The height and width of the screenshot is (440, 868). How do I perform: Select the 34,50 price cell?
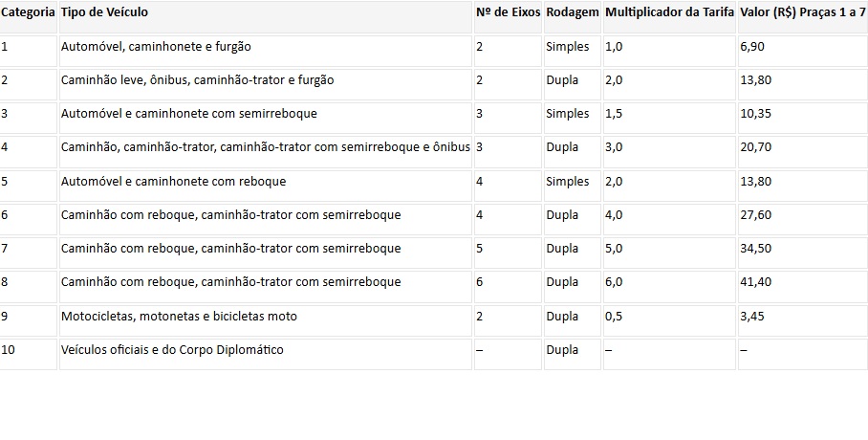[x=803, y=253]
